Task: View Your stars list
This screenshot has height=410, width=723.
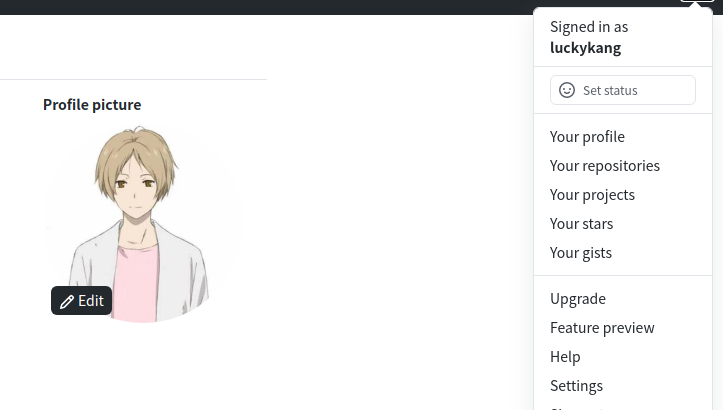Action: (x=581, y=224)
